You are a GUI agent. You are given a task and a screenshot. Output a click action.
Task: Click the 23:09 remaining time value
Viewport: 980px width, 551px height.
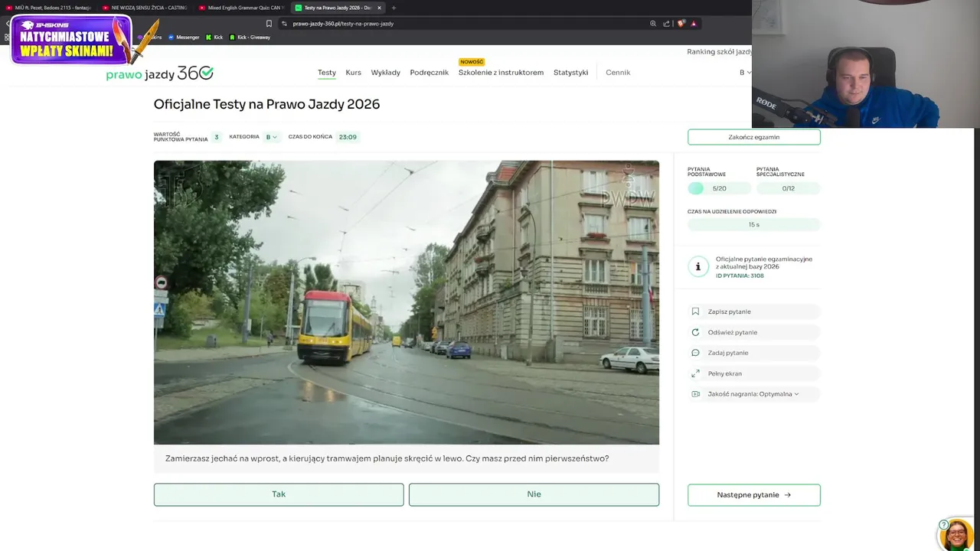point(348,137)
